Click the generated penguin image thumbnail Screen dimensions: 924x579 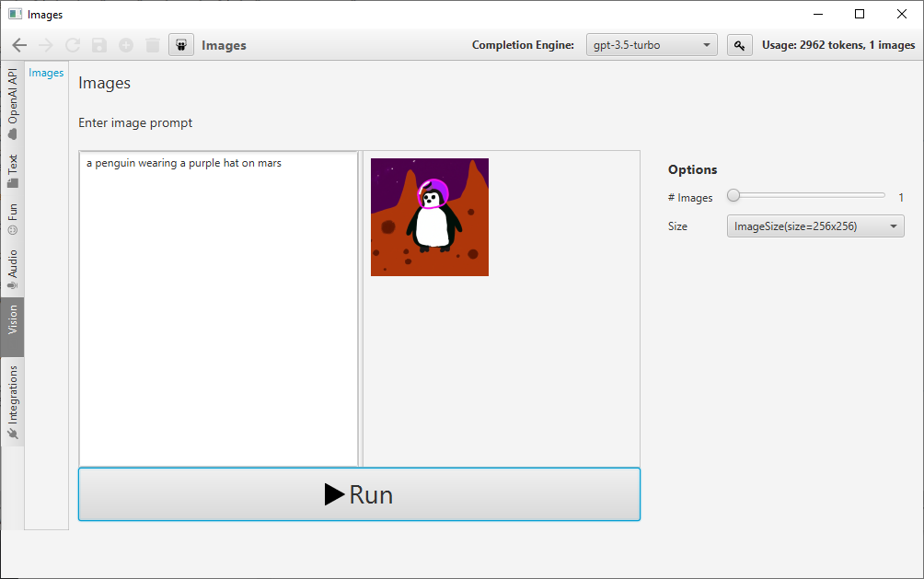click(x=430, y=217)
